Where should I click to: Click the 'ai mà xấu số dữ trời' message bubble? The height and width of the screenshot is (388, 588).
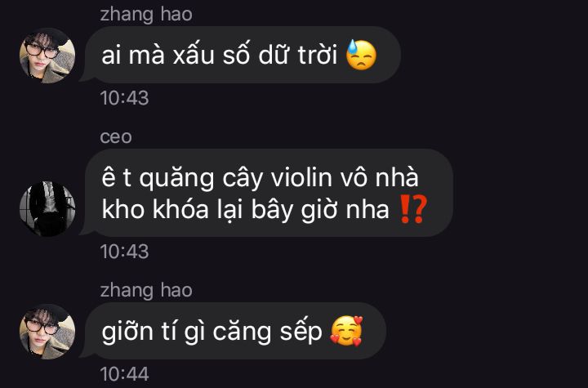240,55
